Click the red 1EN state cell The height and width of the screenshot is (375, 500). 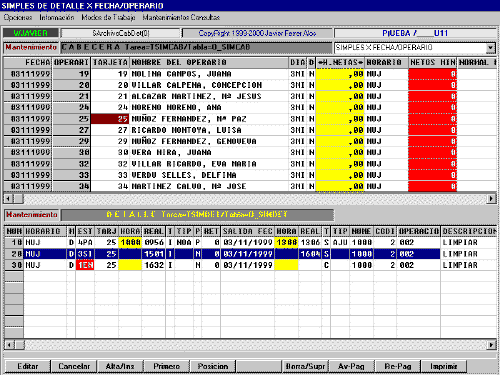[x=85, y=265]
